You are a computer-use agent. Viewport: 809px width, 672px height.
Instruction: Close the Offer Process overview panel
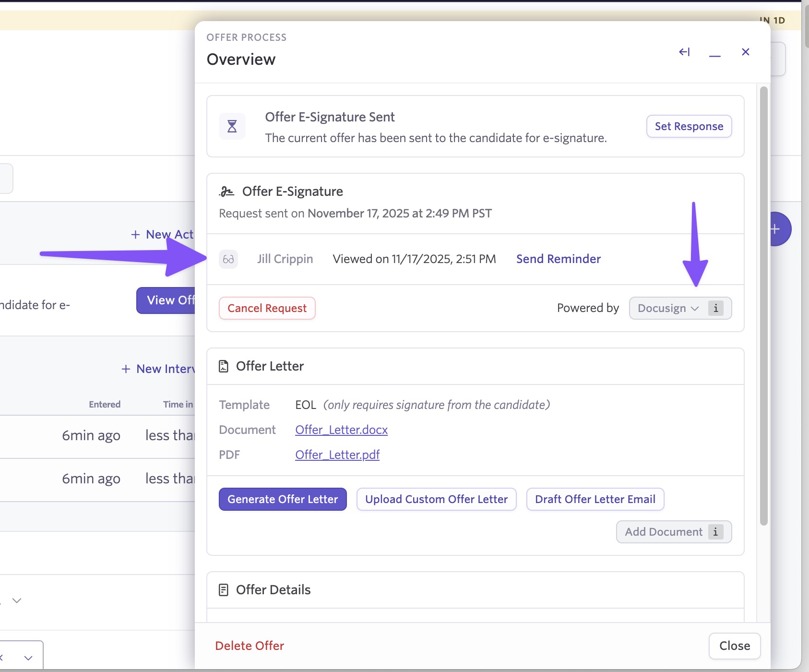pos(745,52)
